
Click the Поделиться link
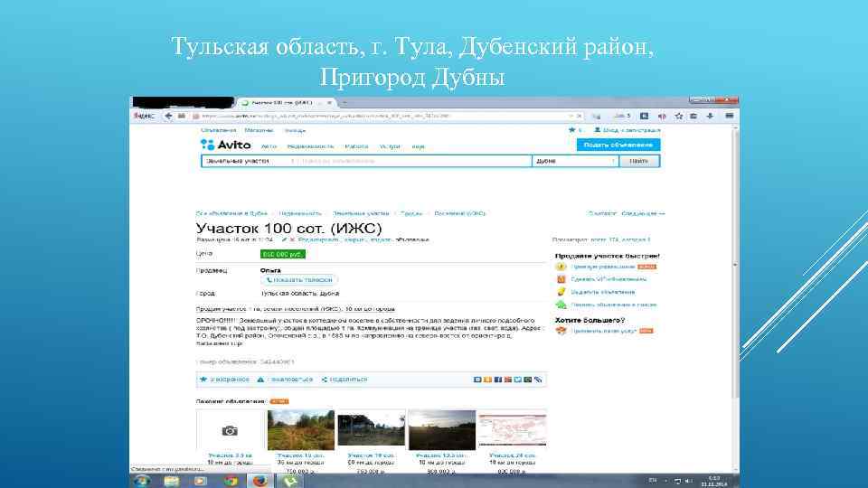coord(344,380)
